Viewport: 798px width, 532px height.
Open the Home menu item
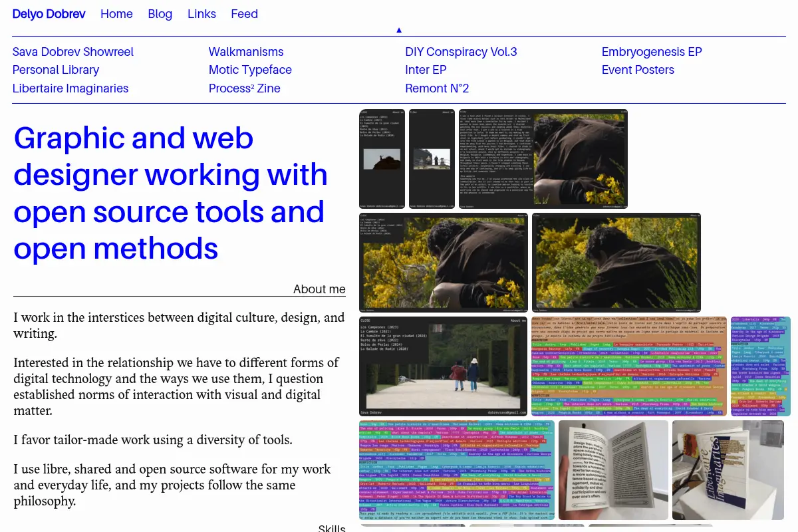point(116,14)
